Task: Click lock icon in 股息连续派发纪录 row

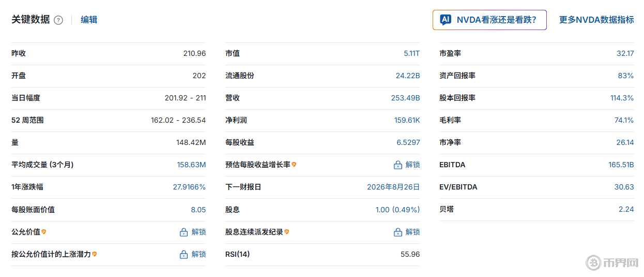Action: pyautogui.click(x=398, y=232)
